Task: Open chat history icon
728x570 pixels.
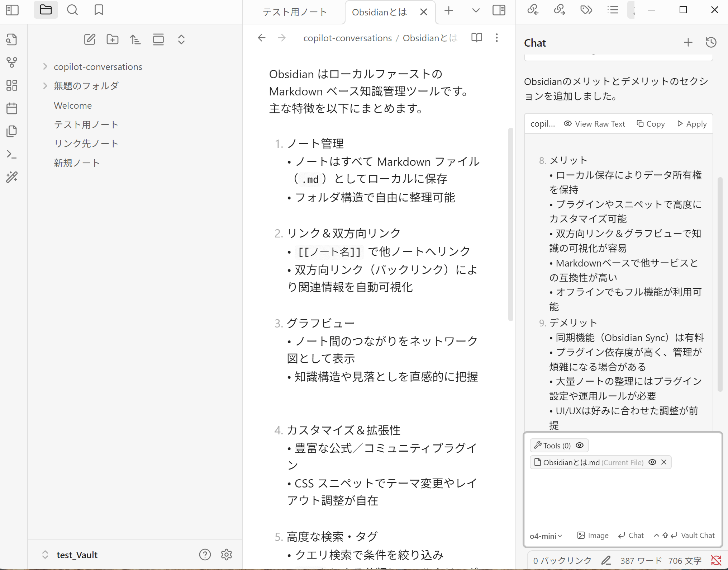Action: coord(711,43)
